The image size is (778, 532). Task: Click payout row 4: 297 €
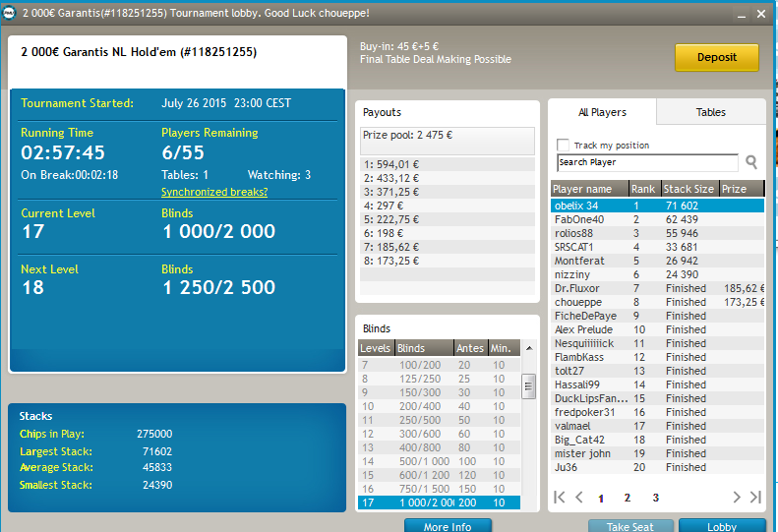tap(448, 206)
